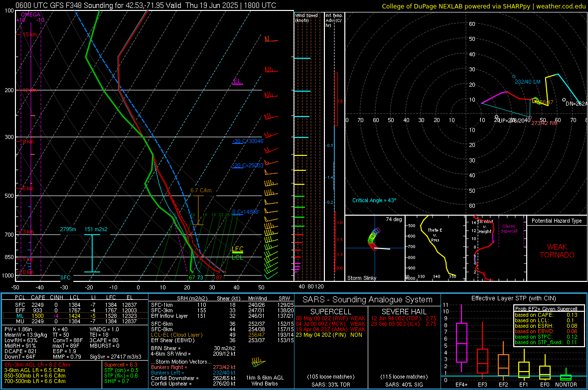Select the '12 Jun 94 00Z (TOP)' hail analogue
Screen dimensions: 588x390
(404, 318)
